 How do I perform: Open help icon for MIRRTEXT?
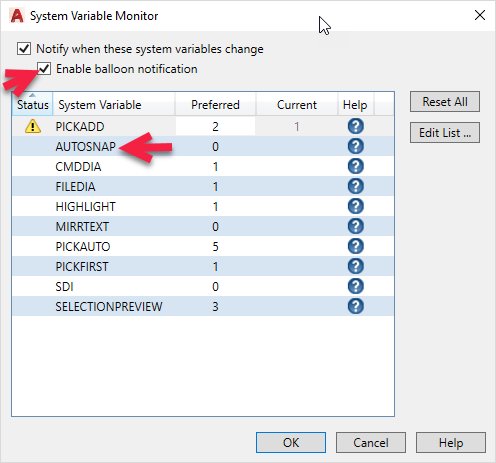355,226
